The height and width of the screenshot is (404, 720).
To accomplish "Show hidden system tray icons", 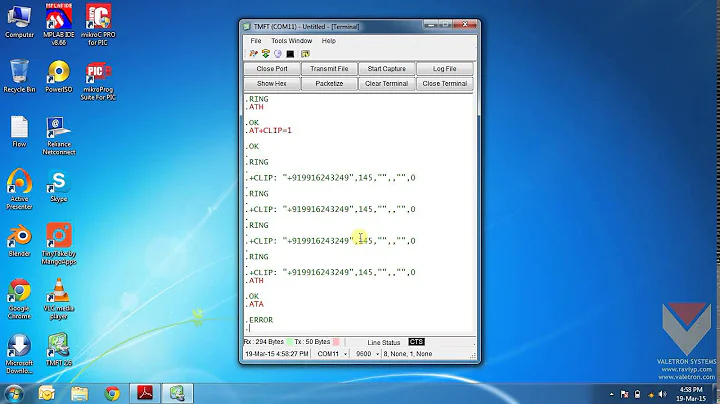I will tap(612, 394).
